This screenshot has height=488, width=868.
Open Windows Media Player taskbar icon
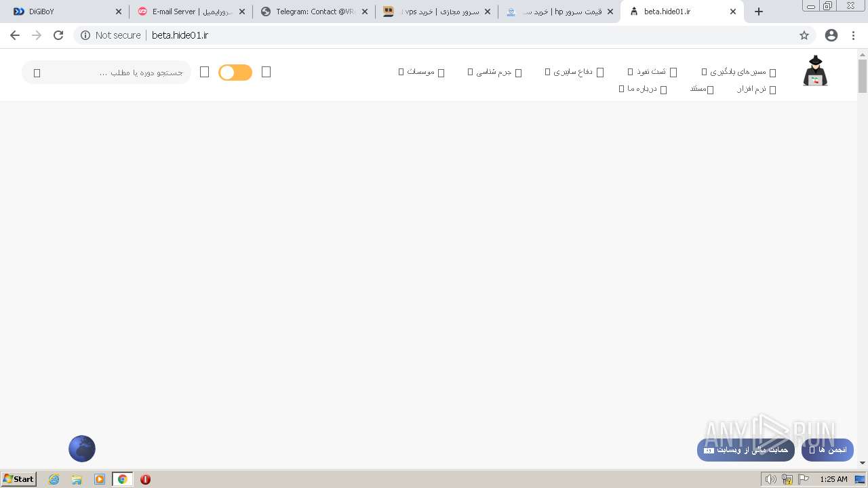[x=100, y=479]
